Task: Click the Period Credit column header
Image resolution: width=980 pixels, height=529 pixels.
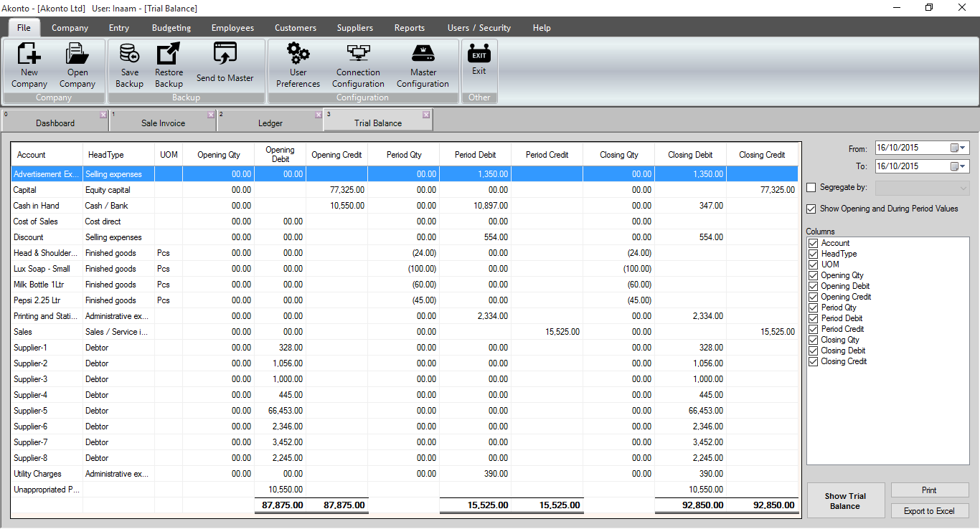Action: click(x=547, y=154)
